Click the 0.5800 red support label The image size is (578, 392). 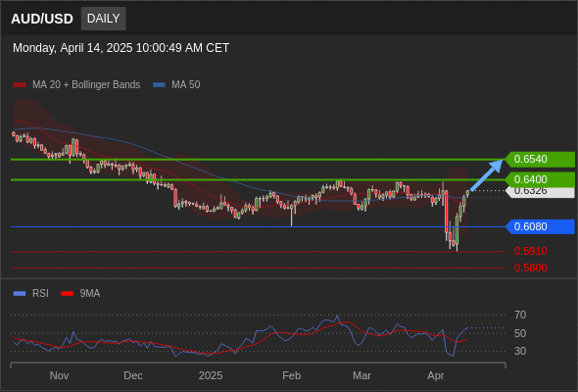click(x=530, y=268)
